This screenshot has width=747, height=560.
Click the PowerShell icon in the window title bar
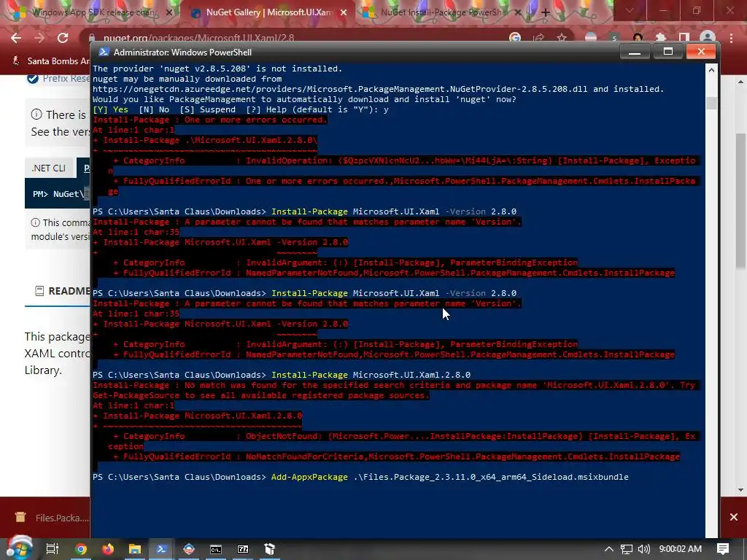point(102,52)
